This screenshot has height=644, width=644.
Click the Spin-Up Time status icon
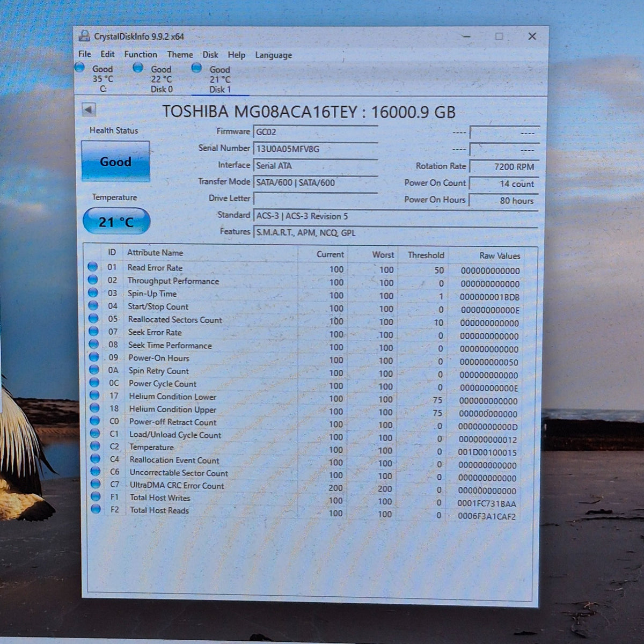[93, 292]
